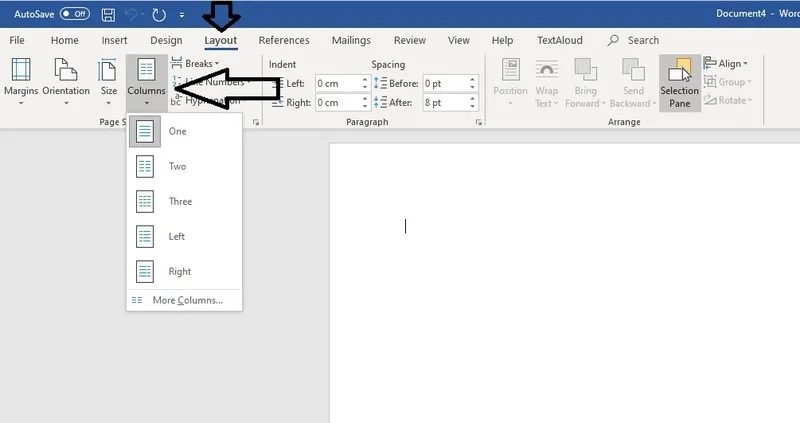
Task: Open the Margins dropdown
Action: (x=21, y=83)
